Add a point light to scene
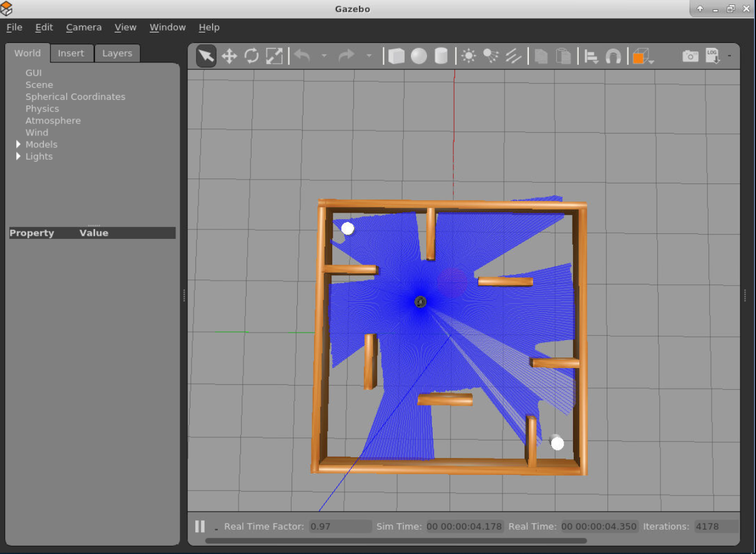This screenshot has height=554, width=756. click(468, 56)
